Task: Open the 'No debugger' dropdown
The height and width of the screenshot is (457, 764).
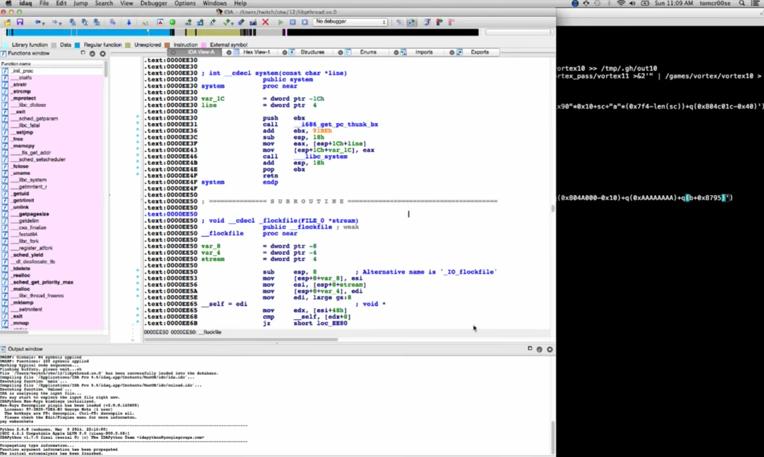Action: (x=350, y=20)
